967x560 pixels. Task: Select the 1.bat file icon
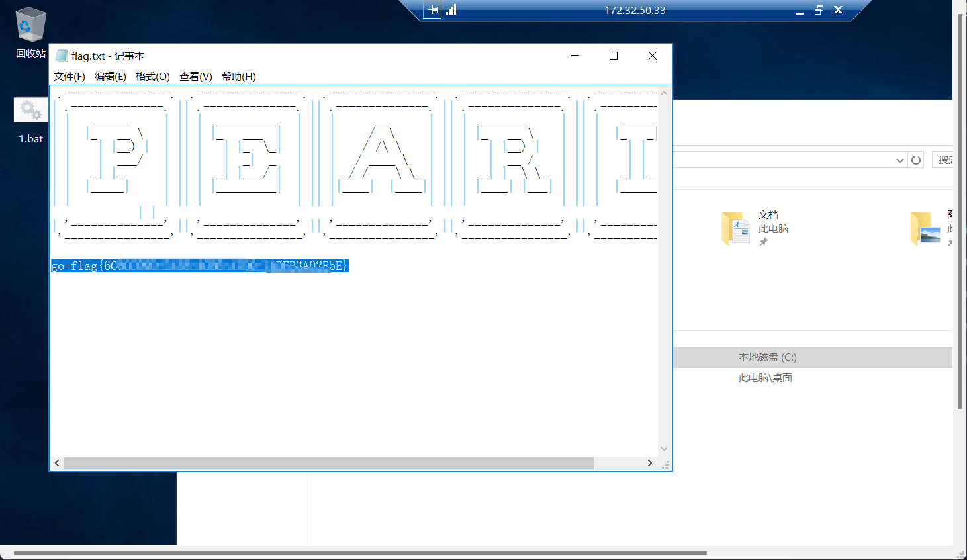(30, 110)
